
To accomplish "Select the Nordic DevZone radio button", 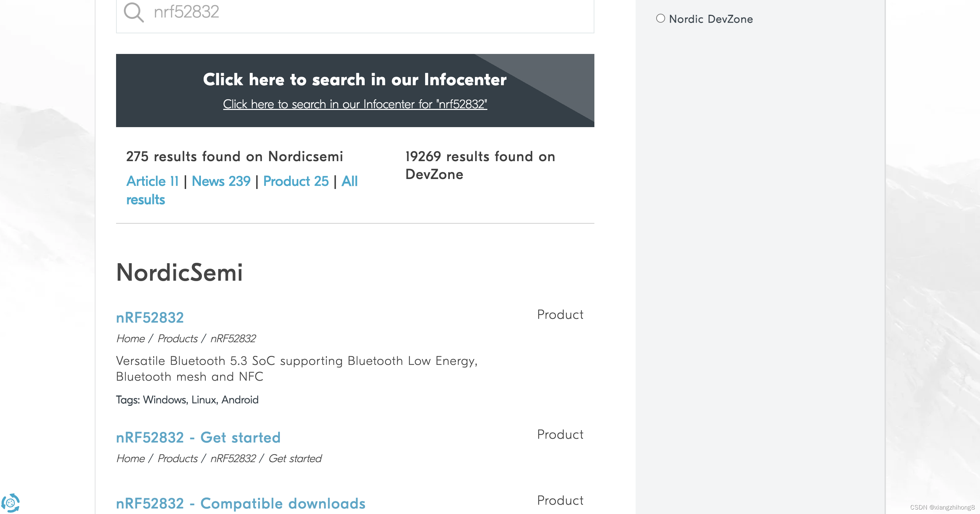I will 660,19.
